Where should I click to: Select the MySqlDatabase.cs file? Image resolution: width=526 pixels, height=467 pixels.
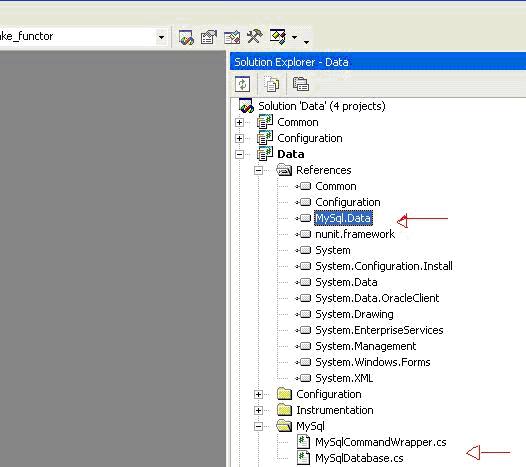(359, 458)
